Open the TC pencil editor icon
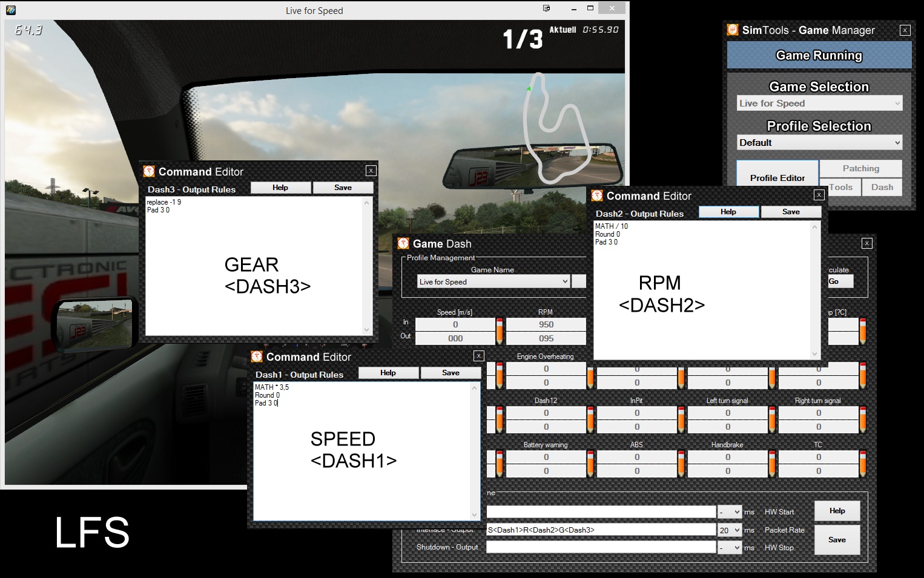 tap(863, 464)
